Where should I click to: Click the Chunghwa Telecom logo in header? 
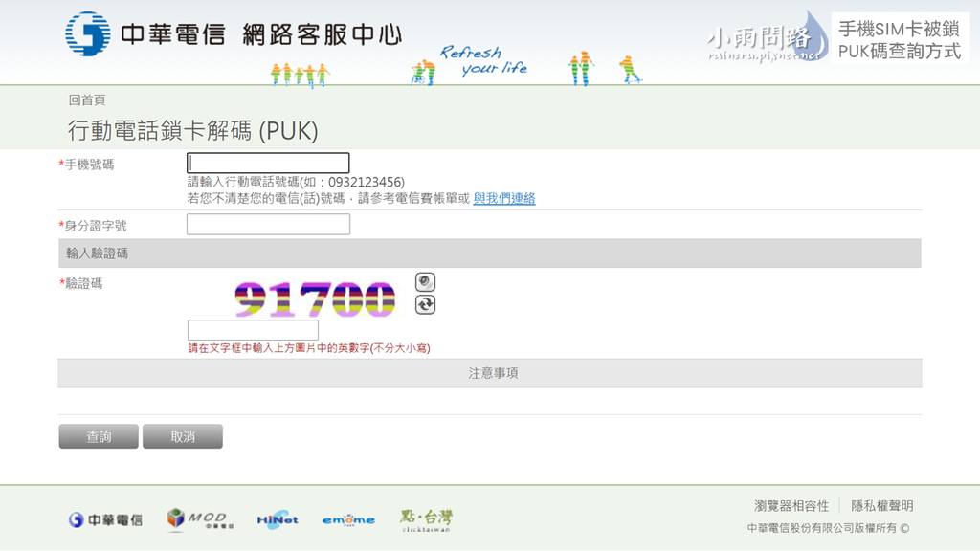(x=145, y=33)
